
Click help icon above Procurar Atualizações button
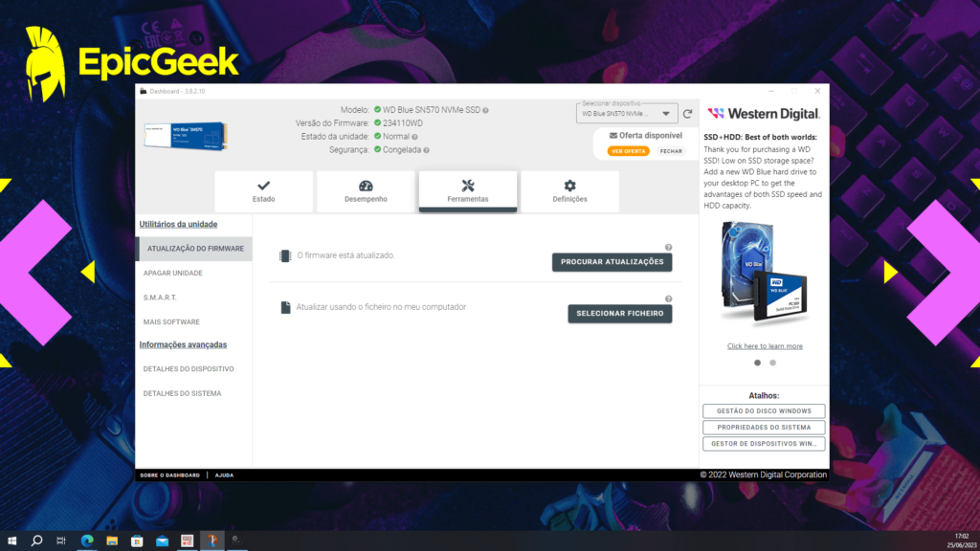click(x=668, y=247)
